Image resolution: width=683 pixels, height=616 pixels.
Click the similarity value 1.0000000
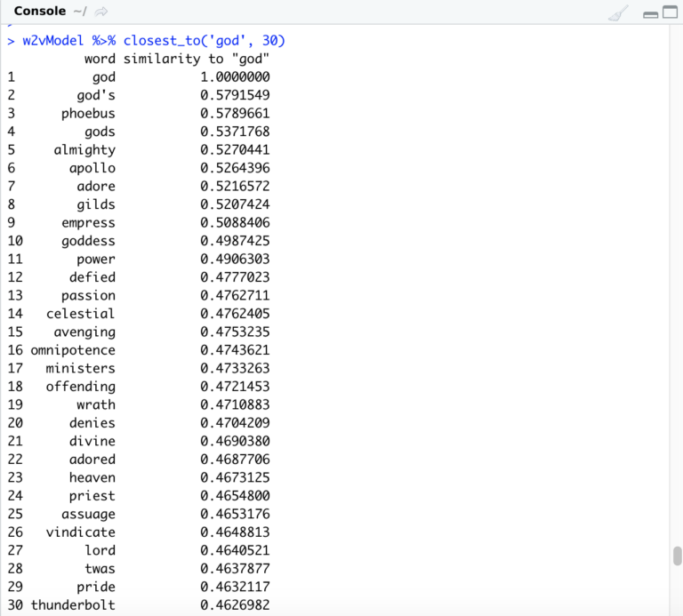point(235,77)
